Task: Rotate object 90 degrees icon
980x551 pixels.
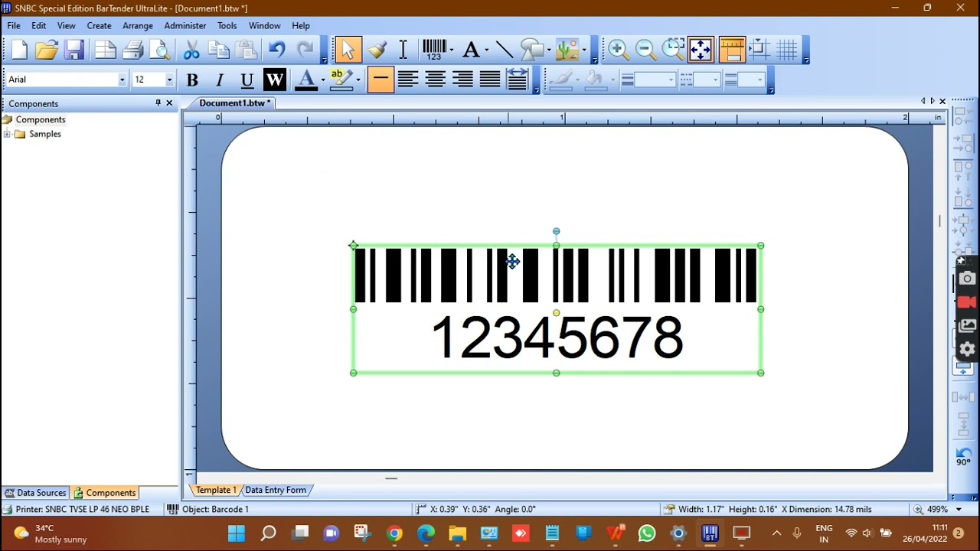Action: click(963, 457)
